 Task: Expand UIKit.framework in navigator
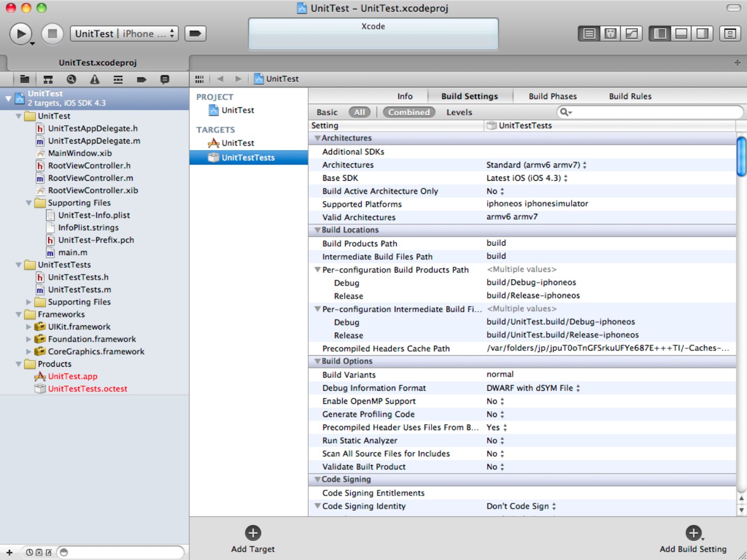click(x=29, y=327)
